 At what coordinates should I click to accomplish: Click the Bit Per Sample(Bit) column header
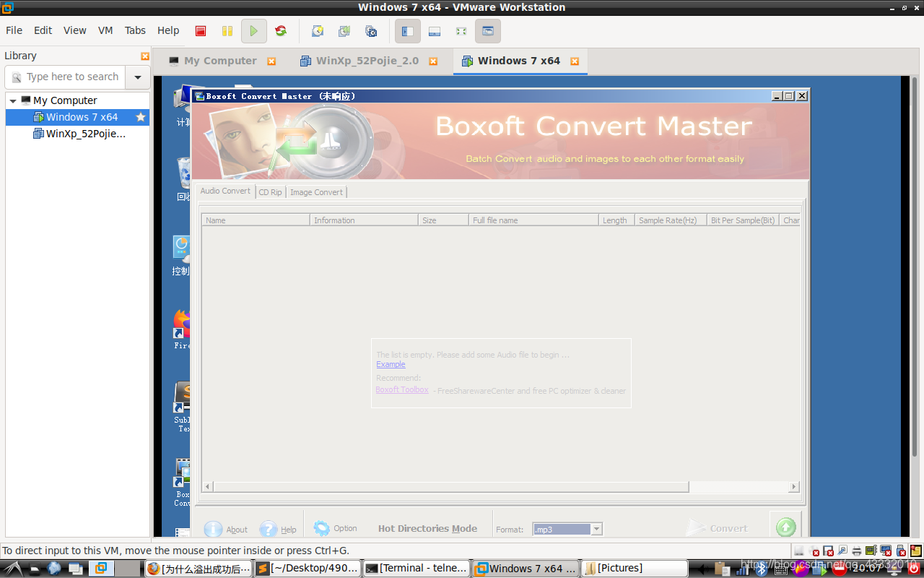[743, 220]
